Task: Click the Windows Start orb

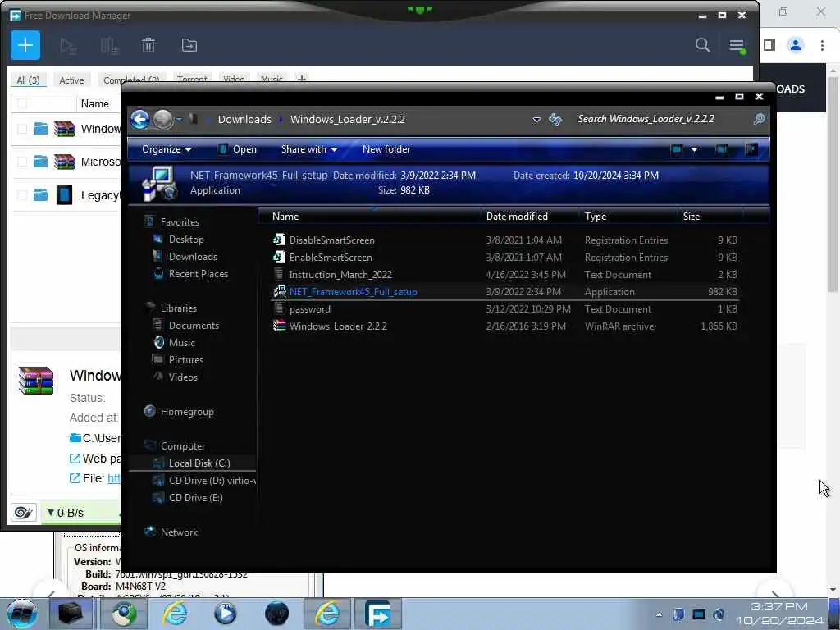Action: click(x=22, y=614)
